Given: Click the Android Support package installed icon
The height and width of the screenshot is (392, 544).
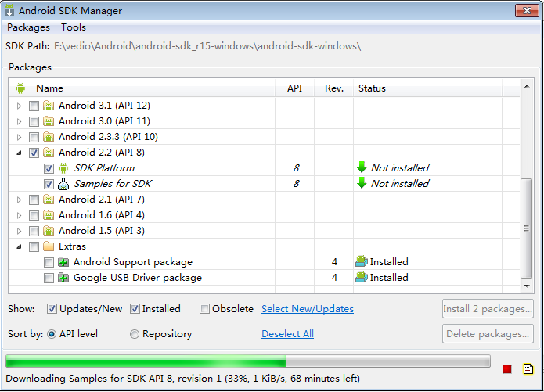Looking at the screenshot, I should 362,261.
